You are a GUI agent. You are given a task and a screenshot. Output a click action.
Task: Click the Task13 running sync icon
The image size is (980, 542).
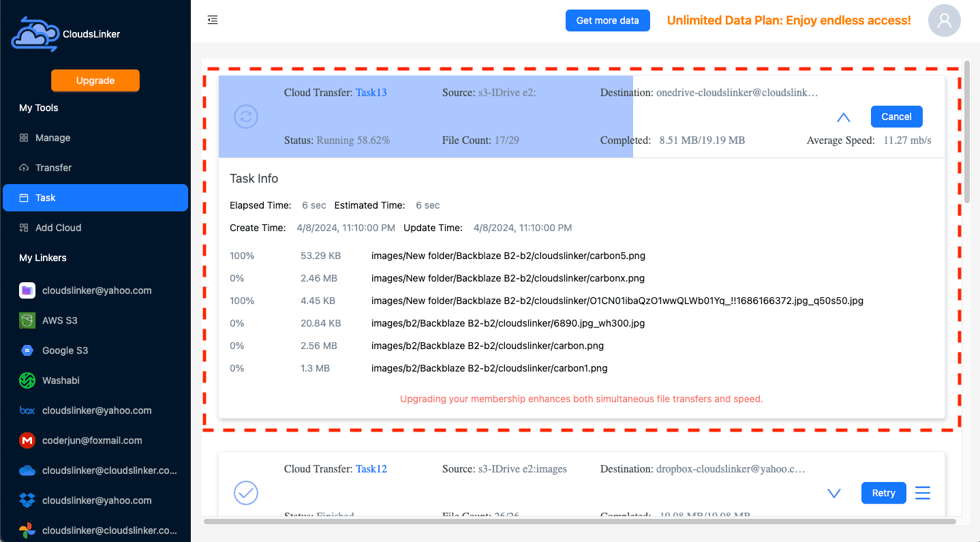246,117
